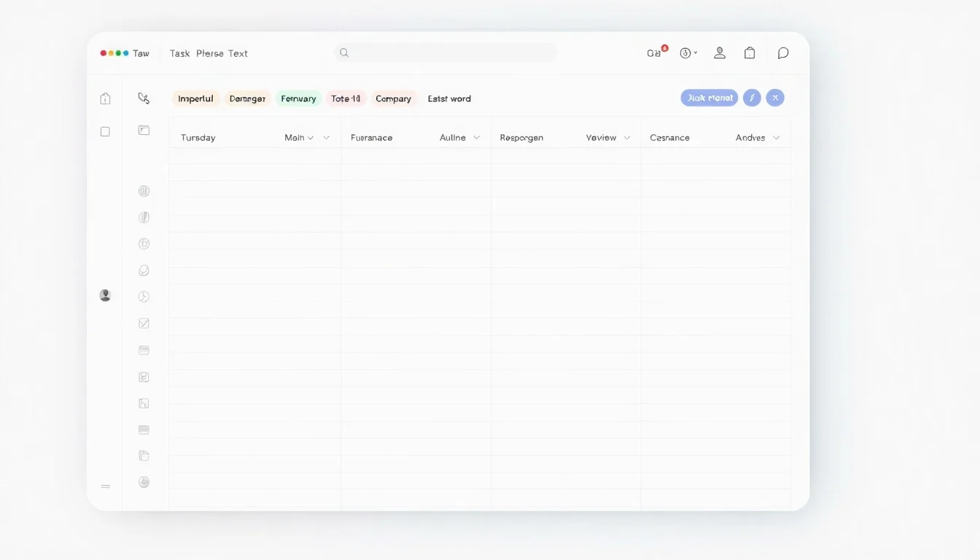Click the Task Pierse Text title

209,53
